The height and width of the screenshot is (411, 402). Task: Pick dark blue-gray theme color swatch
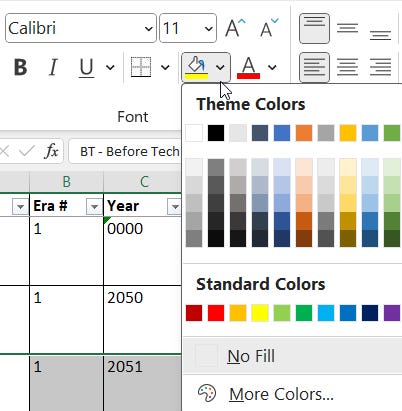click(260, 133)
